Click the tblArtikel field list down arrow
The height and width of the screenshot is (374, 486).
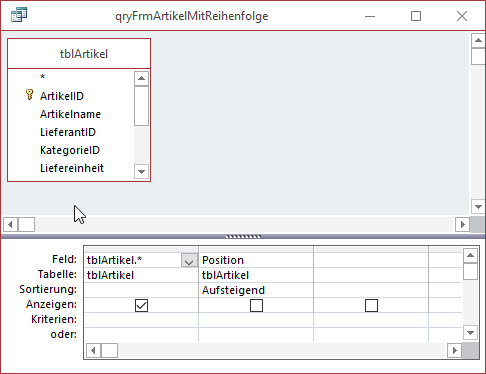pos(141,172)
